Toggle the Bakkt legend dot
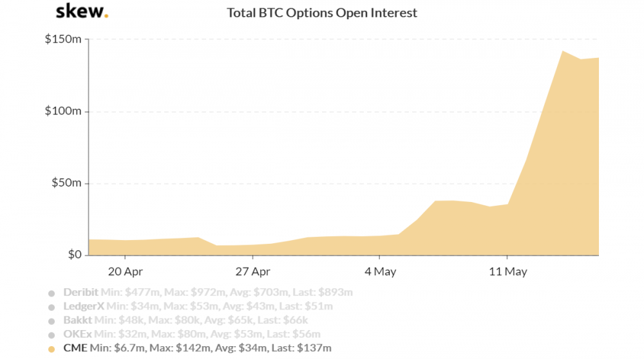The height and width of the screenshot is (359, 644). coord(52,321)
